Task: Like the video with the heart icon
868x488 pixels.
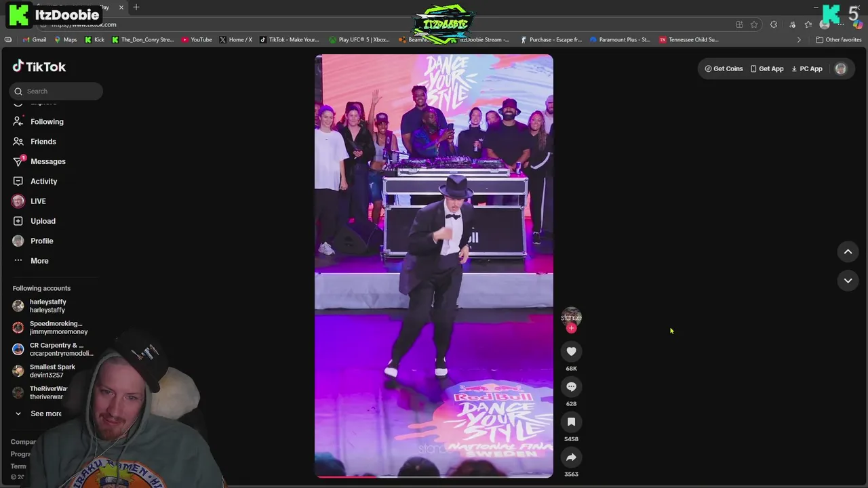Action: (x=571, y=351)
